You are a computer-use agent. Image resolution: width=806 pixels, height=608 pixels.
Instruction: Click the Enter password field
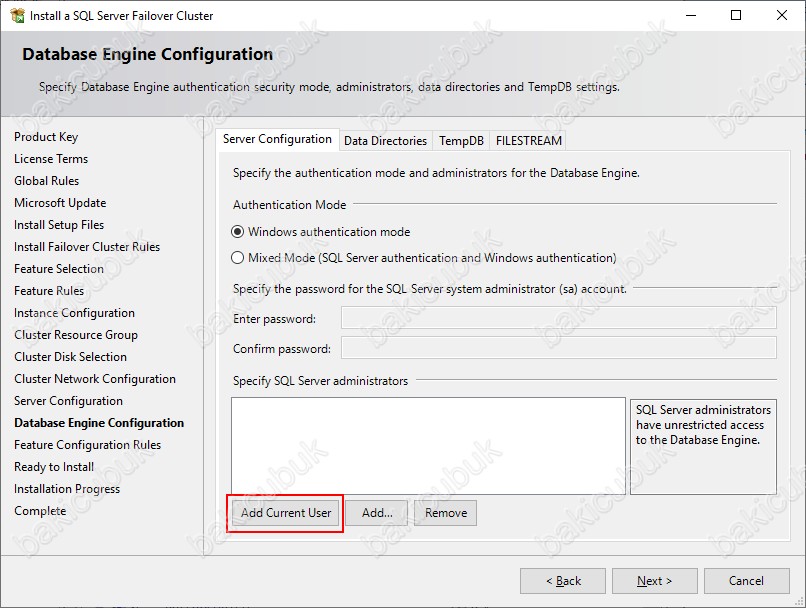click(559, 318)
